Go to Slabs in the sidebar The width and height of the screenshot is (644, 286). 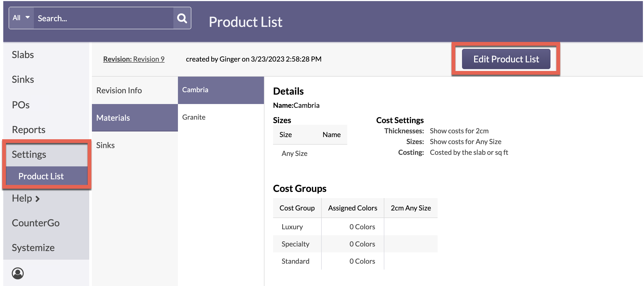(23, 55)
